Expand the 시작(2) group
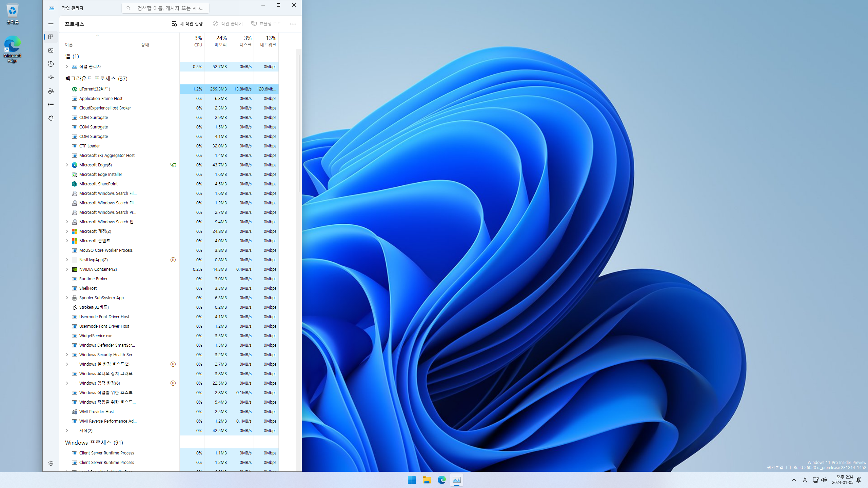868x488 pixels. 67,430
